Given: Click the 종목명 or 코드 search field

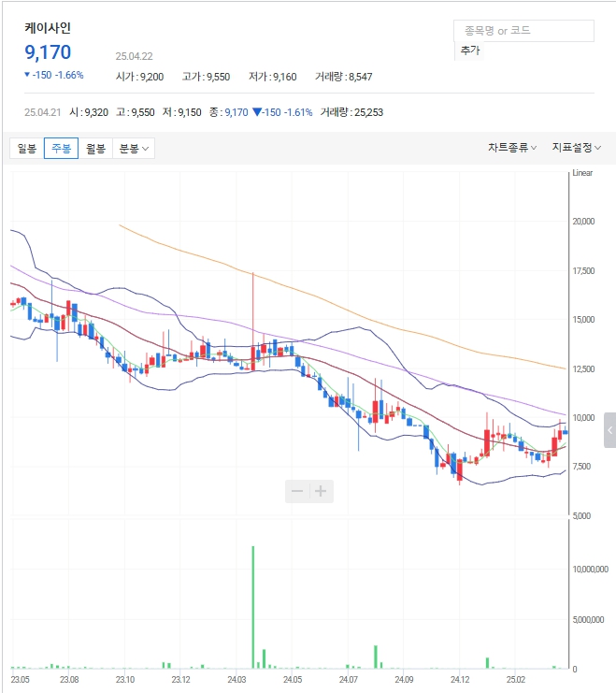Looking at the screenshot, I should click(x=523, y=31).
